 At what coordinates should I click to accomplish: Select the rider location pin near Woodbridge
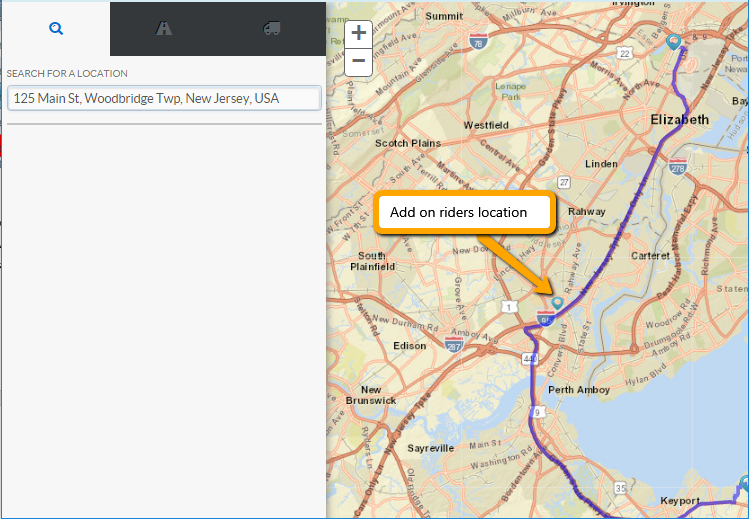click(x=557, y=303)
